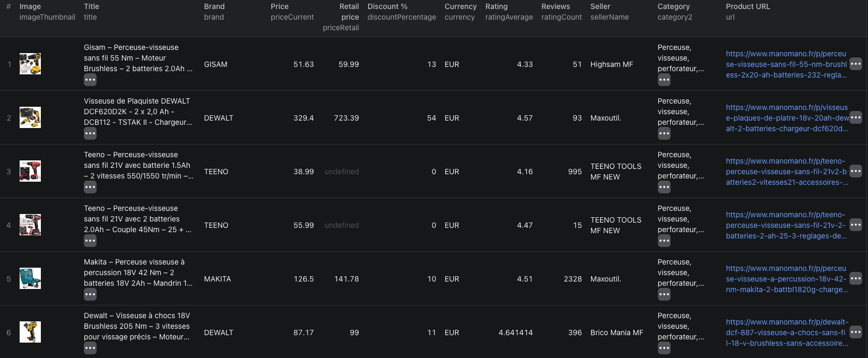Select the Product URL column header

click(748, 12)
